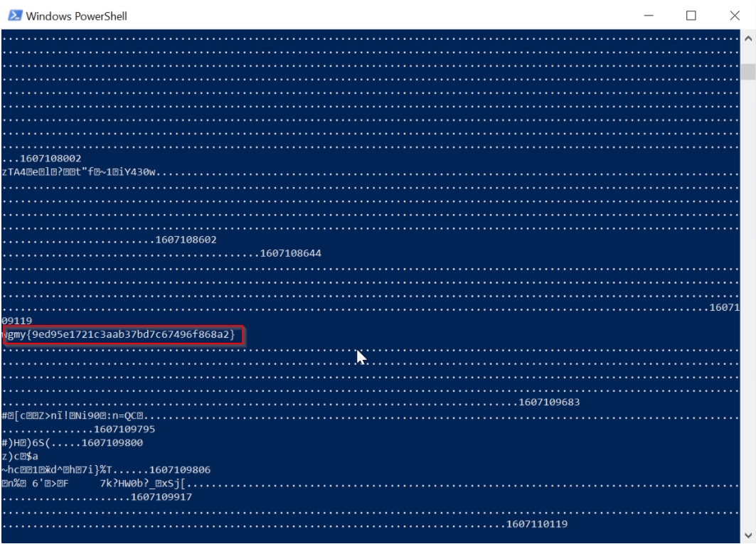This screenshot has width=756, height=544.
Task: Click the number 1607108602 in the output
Action: point(186,240)
